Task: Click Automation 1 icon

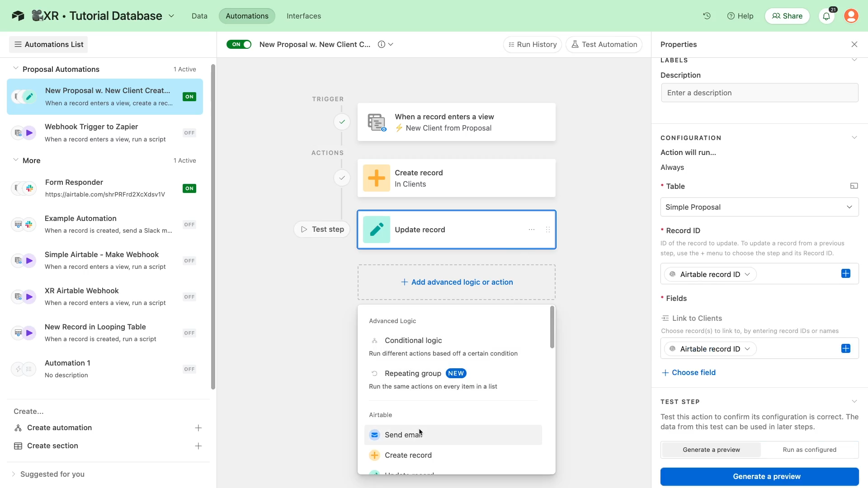Action: tap(24, 369)
